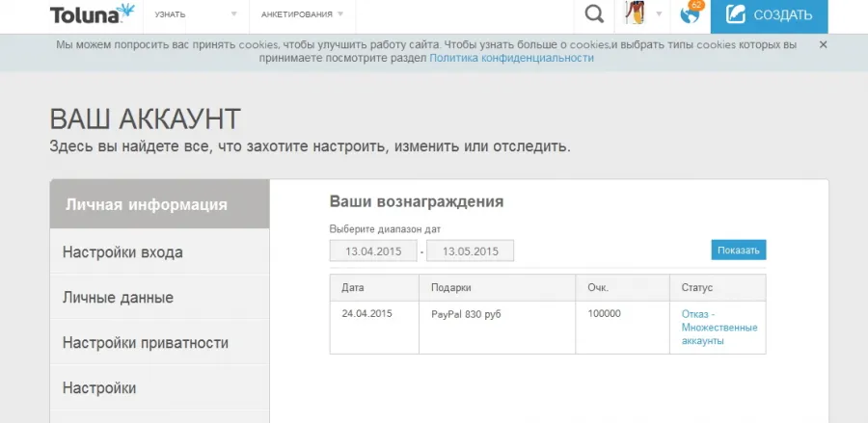Select the 24.04.2015 date cell
The height and width of the screenshot is (423, 868).
point(375,328)
